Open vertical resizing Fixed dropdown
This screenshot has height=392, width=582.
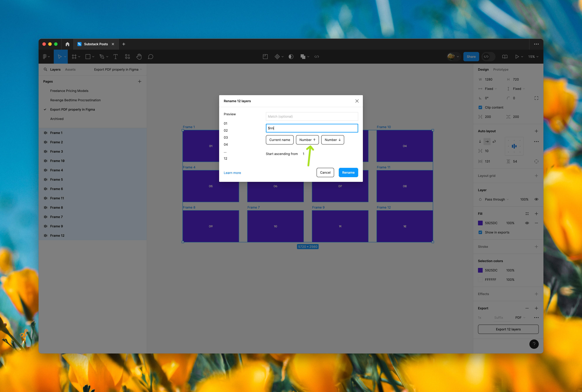click(x=519, y=89)
